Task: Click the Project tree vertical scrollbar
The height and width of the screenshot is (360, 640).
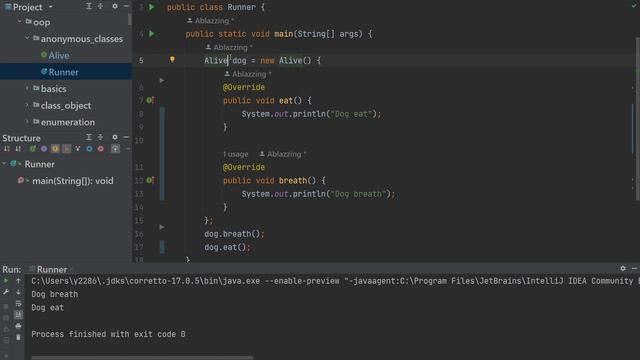Action: coord(130,19)
